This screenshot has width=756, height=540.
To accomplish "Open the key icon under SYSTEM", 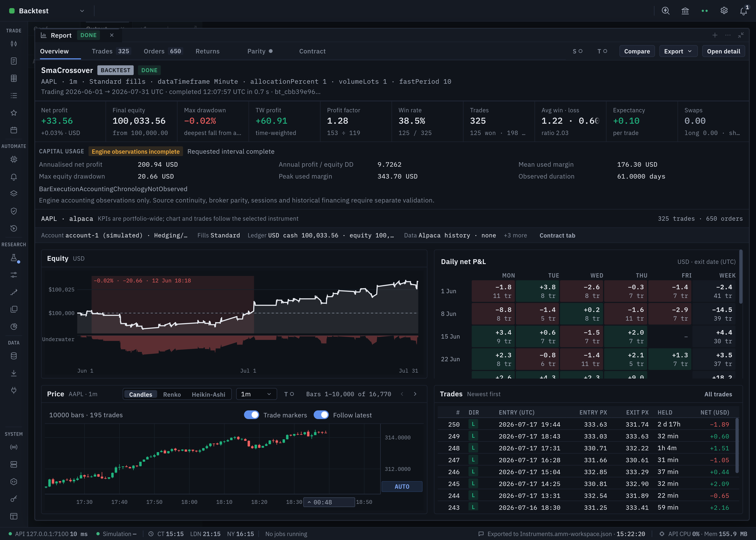I will tap(14, 499).
